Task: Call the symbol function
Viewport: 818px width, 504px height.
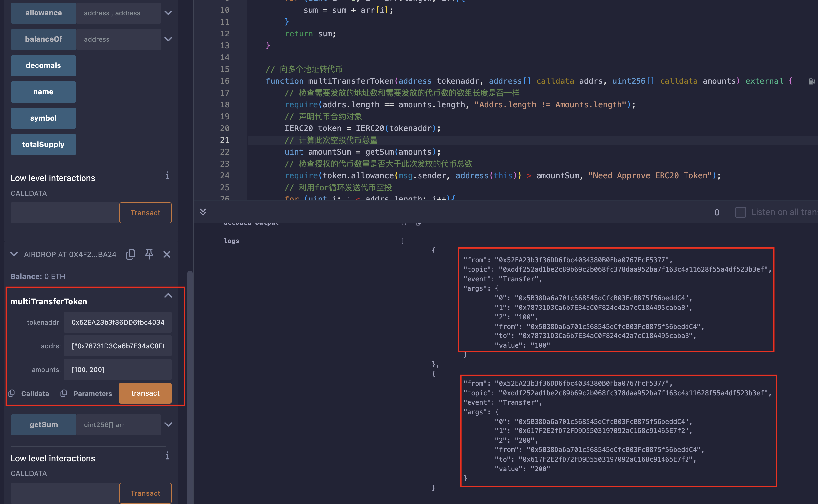Action: click(x=43, y=118)
